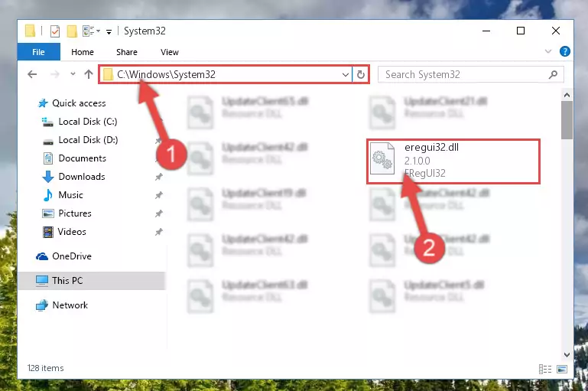
Task: Go up one folder level
Action: click(x=89, y=74)
